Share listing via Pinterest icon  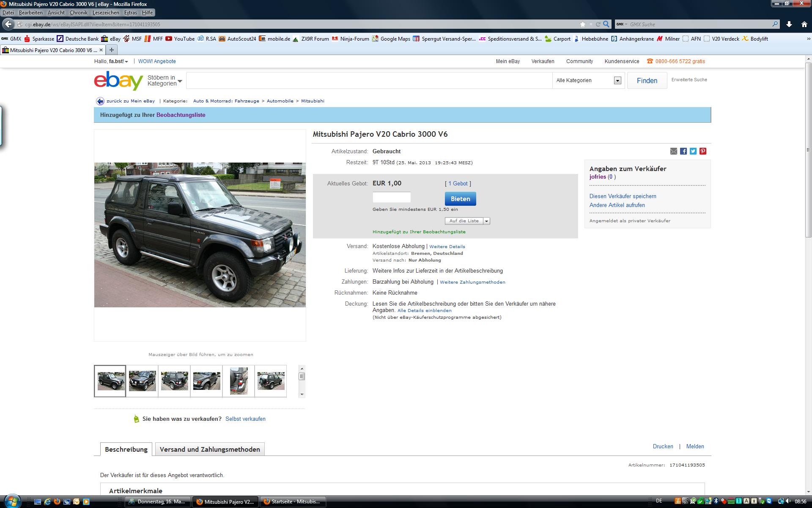[703, 151]
